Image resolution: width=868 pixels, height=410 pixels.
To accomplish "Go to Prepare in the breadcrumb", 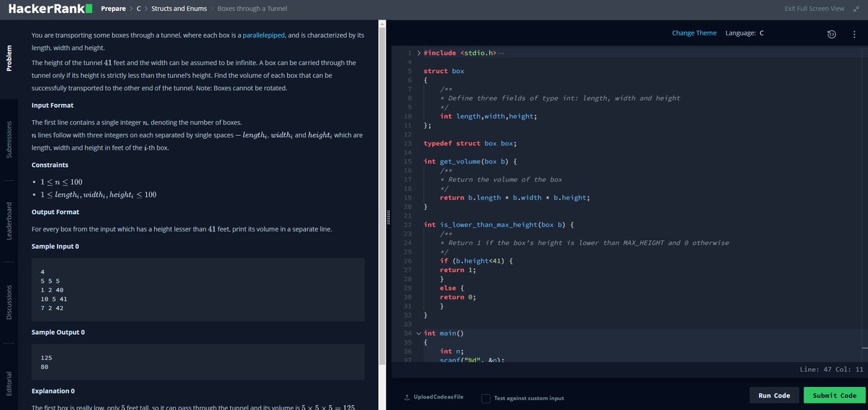I will point(114,9).
